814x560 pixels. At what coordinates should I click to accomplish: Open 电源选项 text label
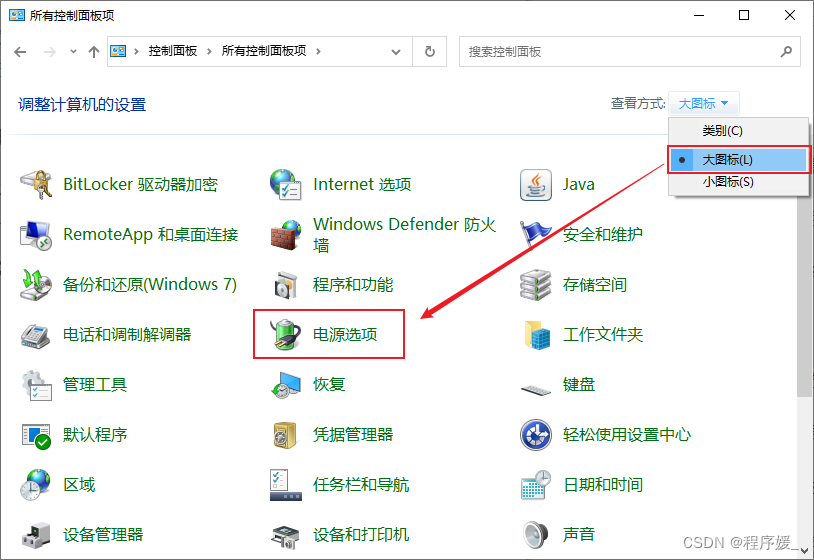pos(345,334)
